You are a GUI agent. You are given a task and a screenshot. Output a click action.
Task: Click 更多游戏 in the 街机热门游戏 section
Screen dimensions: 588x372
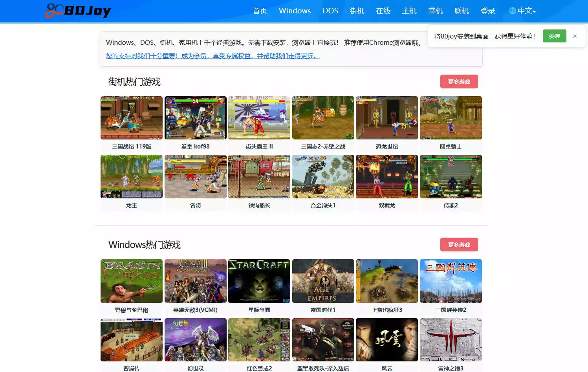point(459,82)
